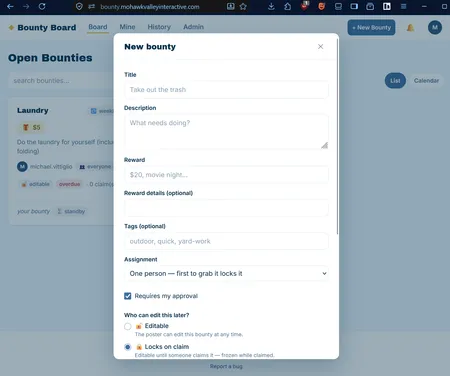Select the Editable radio option
Viewport: 450px width, 376px height.
click(x=128, y=326)
